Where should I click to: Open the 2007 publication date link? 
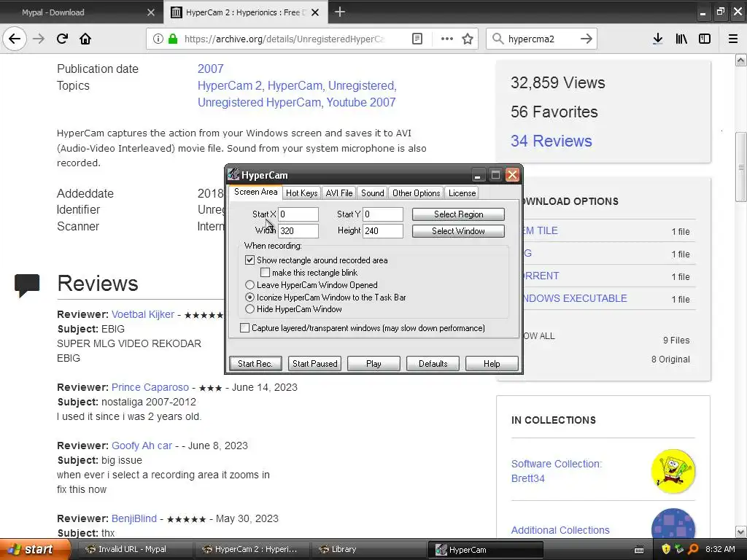[x=211, y=69]
